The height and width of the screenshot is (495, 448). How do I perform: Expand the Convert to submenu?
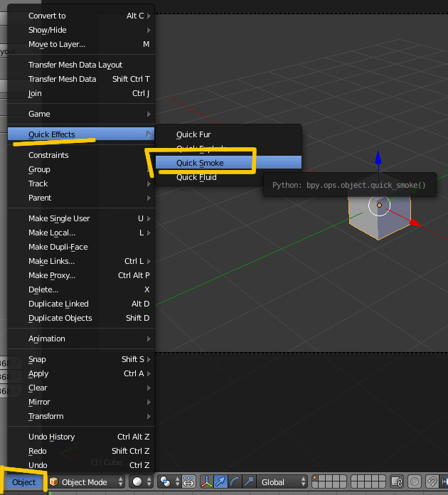click(x=81, y=16)
